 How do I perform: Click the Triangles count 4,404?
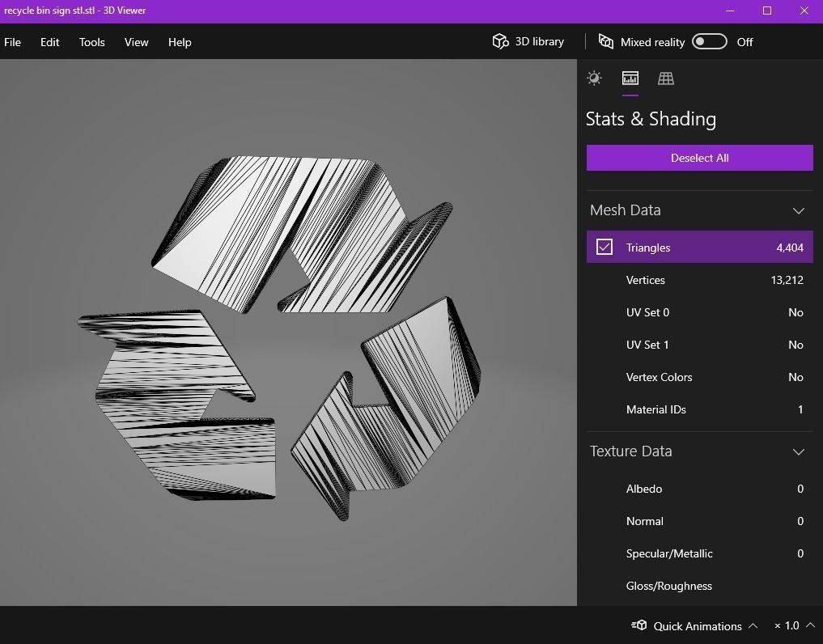tap(789, 248)
